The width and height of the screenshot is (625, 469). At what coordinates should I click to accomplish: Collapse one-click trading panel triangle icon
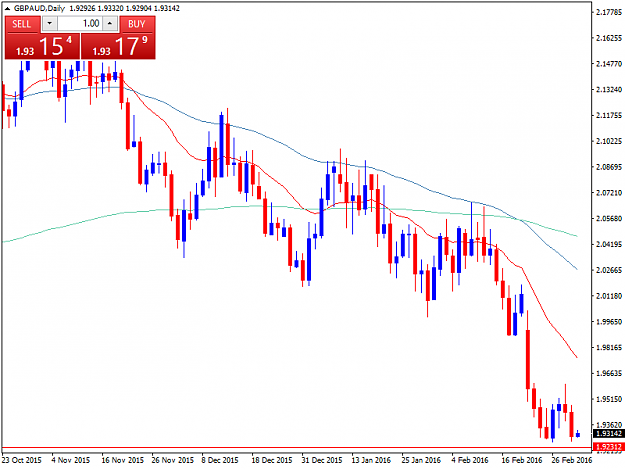7,8
